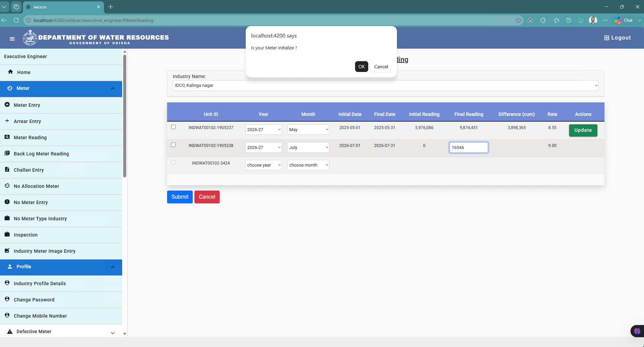This screenshot has width=644, height=347.
Task: Click the Home house icon
Action: (10, 72)
